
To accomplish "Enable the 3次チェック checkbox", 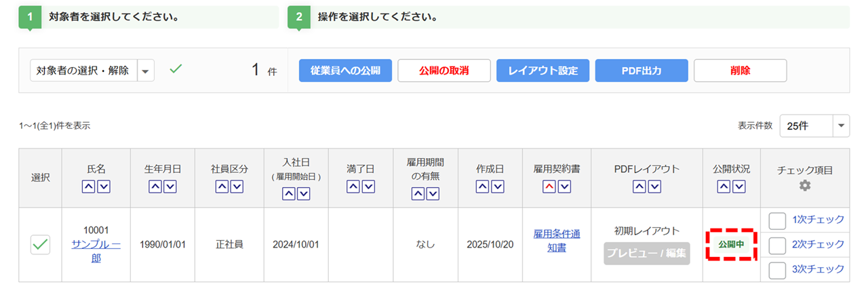I will click(777, 270).
